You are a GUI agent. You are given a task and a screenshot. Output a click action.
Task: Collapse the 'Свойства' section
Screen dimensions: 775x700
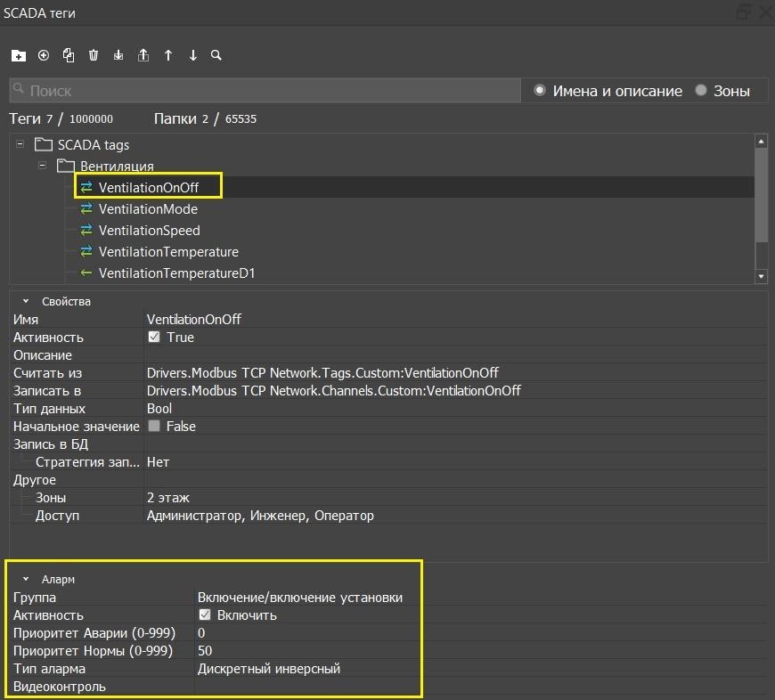click(26, 301)
